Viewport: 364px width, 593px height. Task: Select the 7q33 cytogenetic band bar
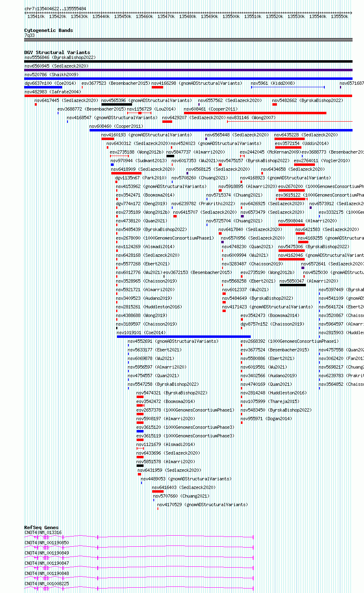click(x=188, y=40)
